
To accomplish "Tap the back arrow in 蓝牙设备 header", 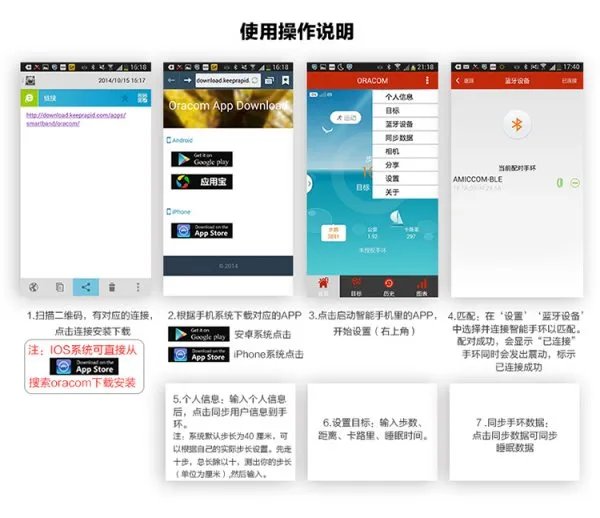I will click(458, 80).
